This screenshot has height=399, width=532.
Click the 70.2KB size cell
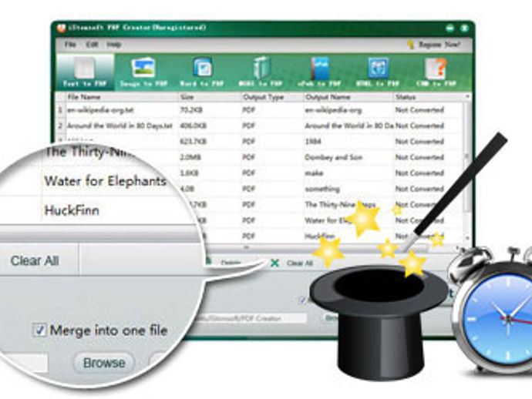[190, 110]
